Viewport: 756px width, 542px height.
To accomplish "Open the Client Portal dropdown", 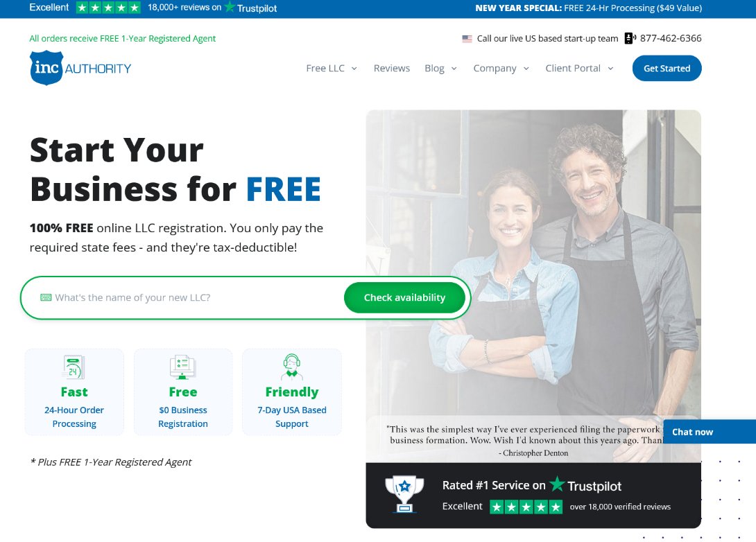I will (x=579, y=69).
